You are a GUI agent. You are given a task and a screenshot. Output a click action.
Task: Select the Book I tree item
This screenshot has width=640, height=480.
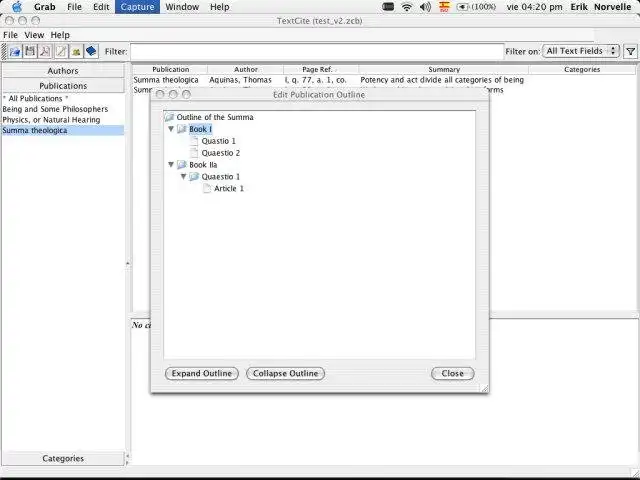tap(200, 129)
